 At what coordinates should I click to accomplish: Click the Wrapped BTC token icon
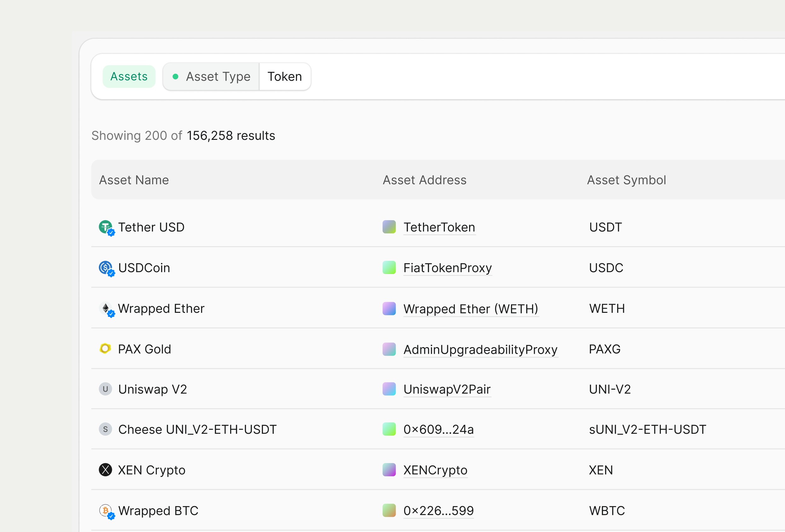click(105, 510)
